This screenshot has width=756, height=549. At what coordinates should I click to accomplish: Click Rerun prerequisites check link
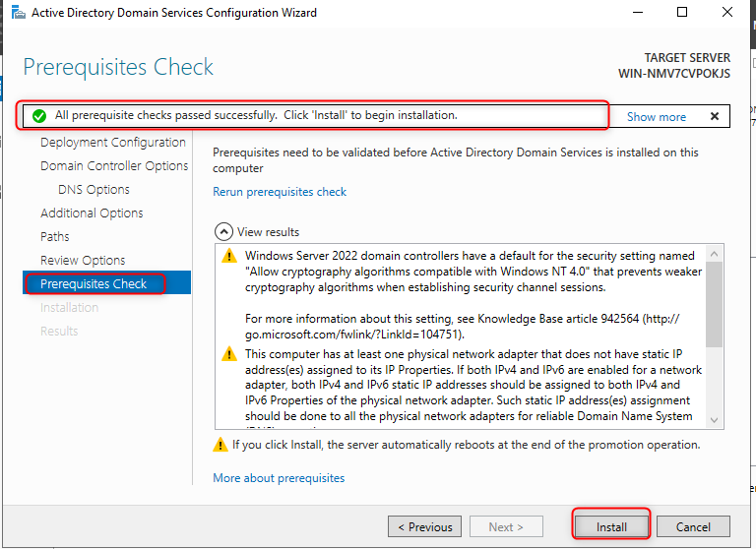click(280, 192)
